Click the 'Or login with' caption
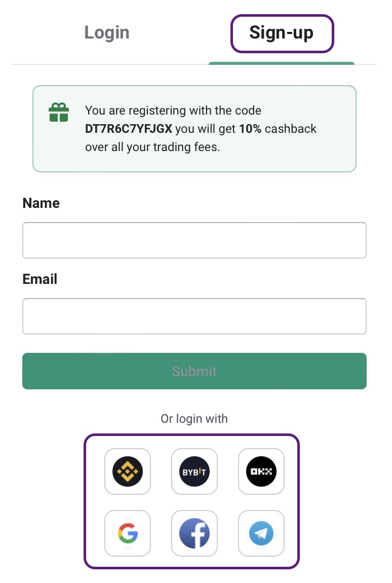This screenshot has width=392, height=583. pos(194,419)
